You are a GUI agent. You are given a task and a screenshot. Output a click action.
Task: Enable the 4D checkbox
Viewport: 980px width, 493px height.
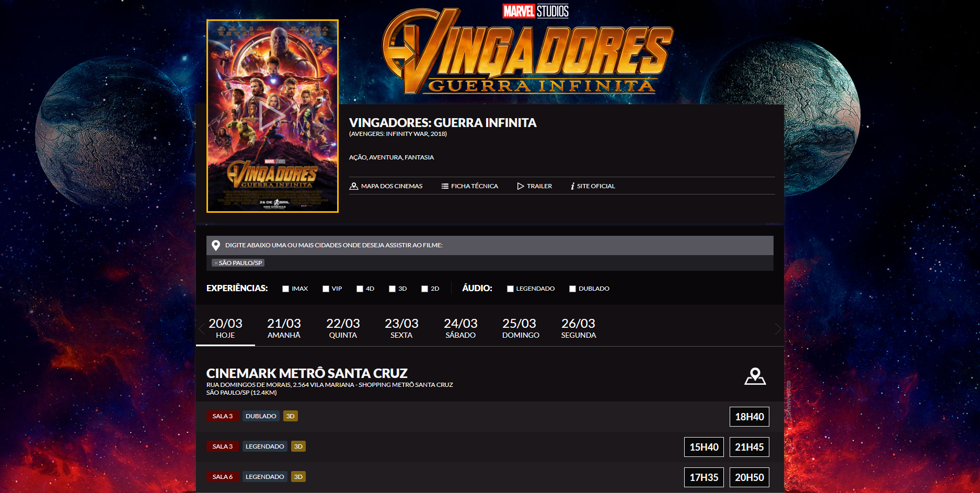pyautogui.click(x=360, y=289)
